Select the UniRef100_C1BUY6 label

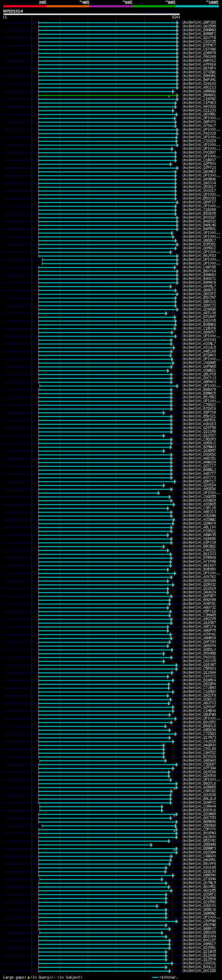coord(199,328)
